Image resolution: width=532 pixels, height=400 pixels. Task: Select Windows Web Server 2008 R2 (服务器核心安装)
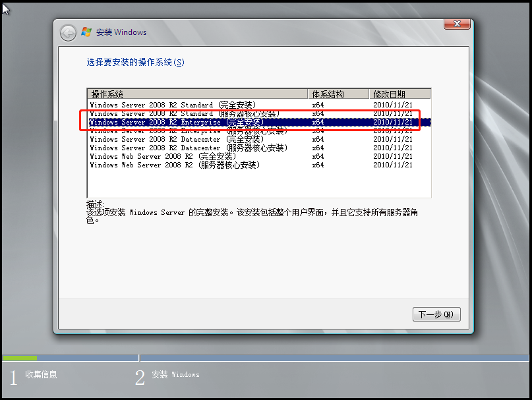(x=259, y=165)
